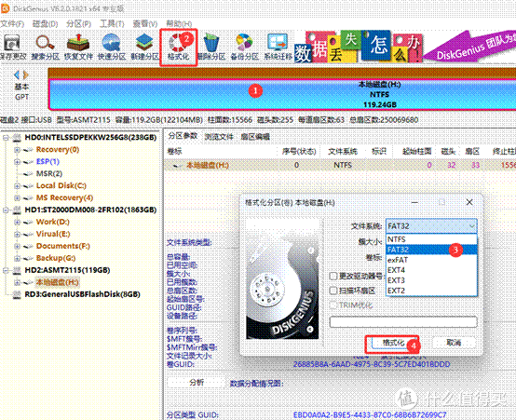Go to previous disk with left arrow
This screenshot has height=420, width=516.
pos(17,75)
